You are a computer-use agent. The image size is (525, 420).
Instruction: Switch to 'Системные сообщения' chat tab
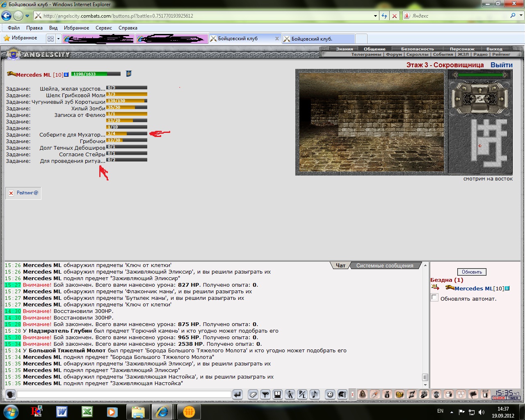(x=385, y=265)
